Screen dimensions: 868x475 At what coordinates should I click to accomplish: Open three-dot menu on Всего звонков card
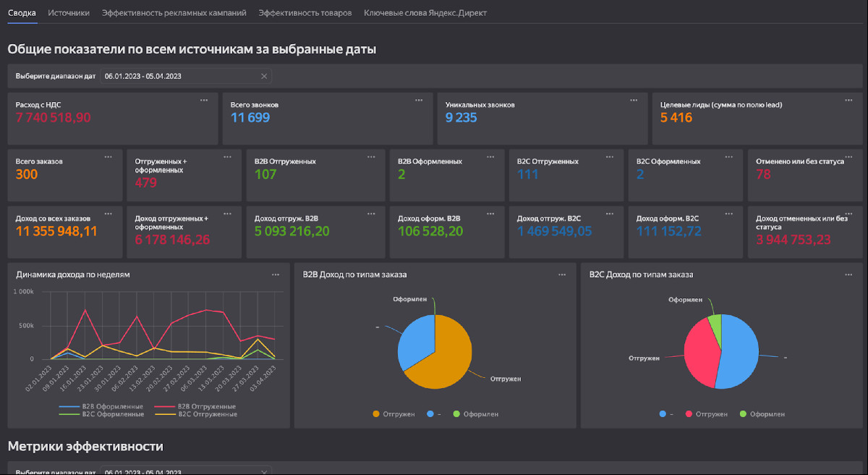tap(419, 100)
